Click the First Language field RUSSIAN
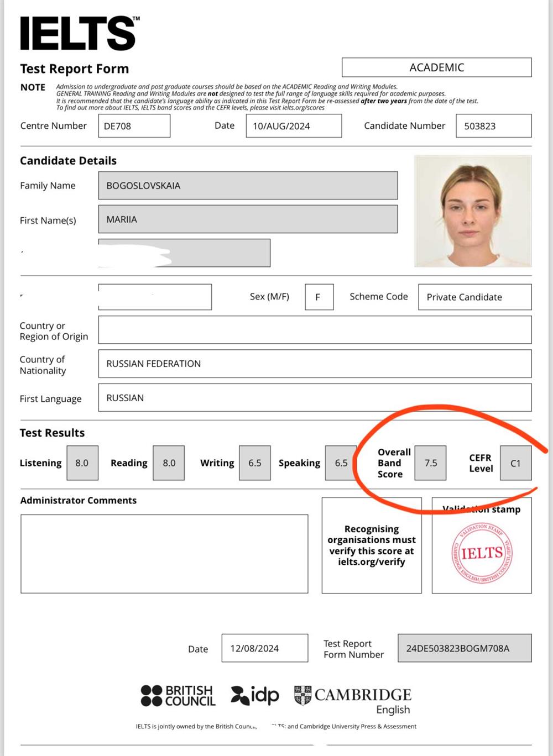 point(315,398)
